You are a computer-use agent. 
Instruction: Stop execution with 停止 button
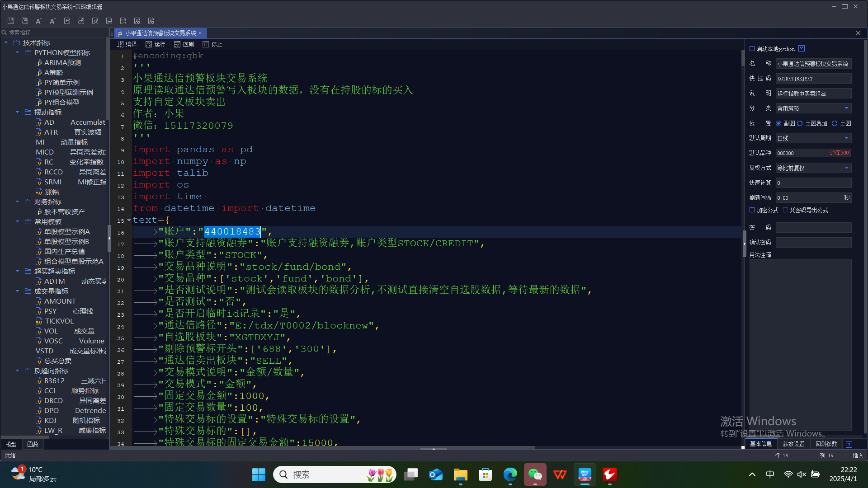(x=212, y=44)
